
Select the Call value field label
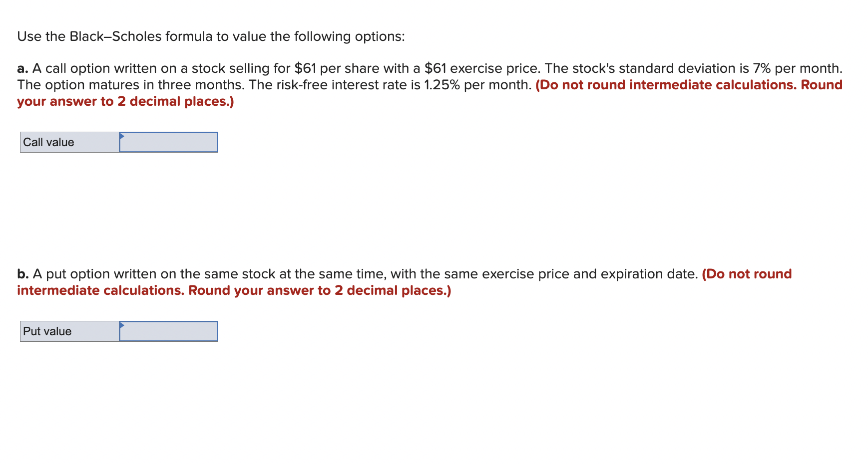tap(48, 142)
